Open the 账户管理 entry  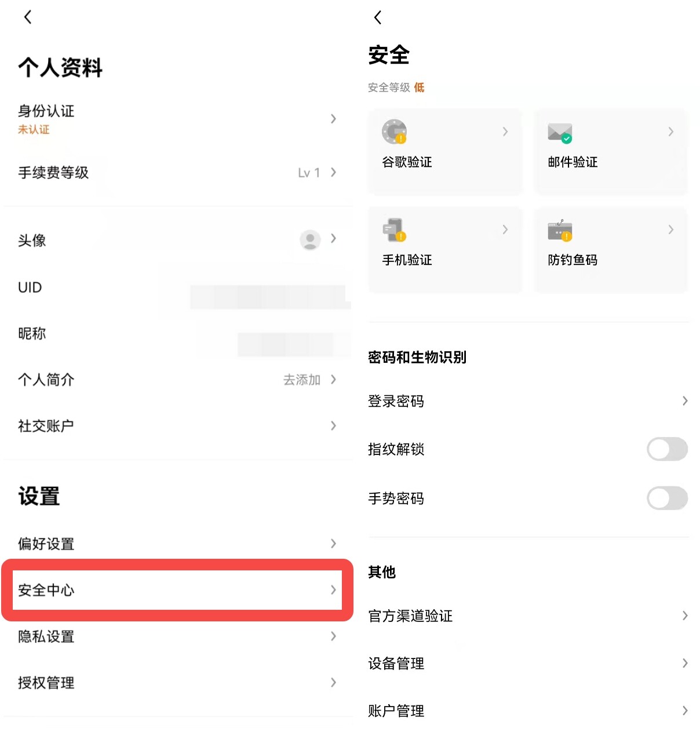pos(529,711)
